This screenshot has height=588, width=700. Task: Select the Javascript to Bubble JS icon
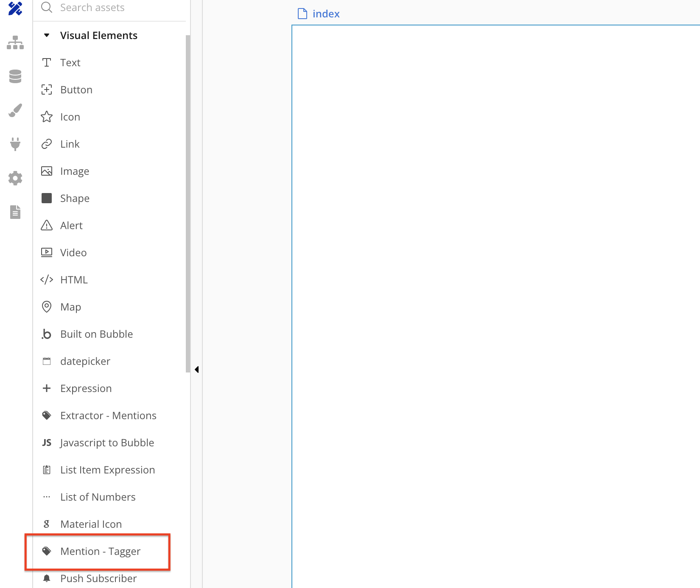(47, 442)
